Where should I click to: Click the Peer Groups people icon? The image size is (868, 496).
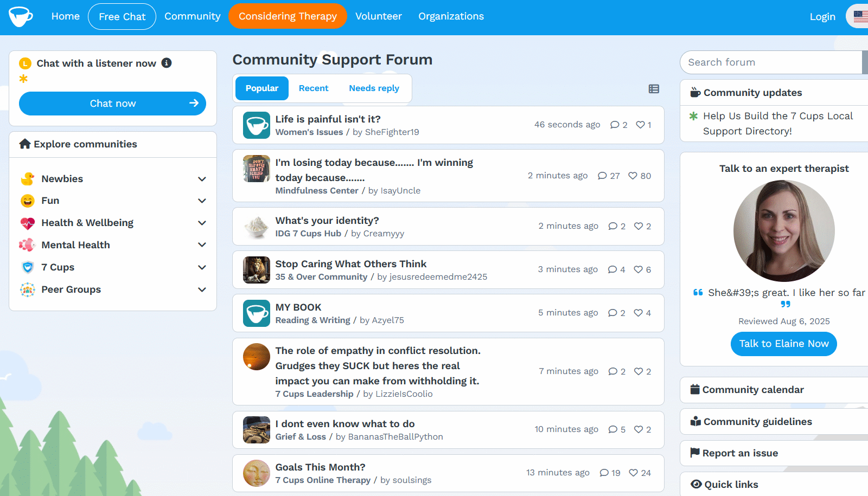tap(28, 289)
